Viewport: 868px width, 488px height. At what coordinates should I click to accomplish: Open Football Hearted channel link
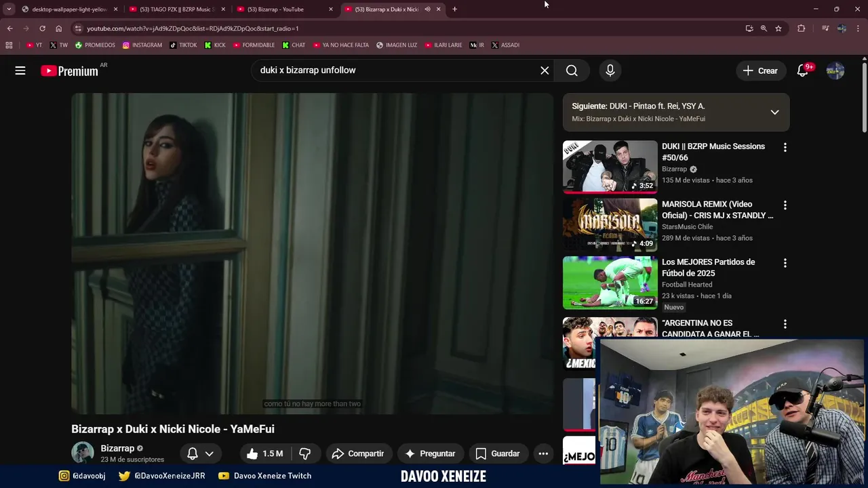coord(686,285)
